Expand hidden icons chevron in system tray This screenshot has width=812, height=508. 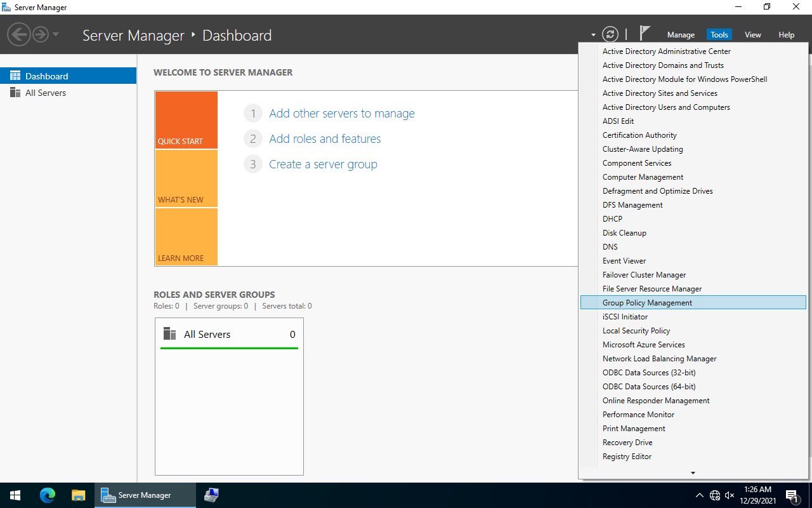coord(699,495)
